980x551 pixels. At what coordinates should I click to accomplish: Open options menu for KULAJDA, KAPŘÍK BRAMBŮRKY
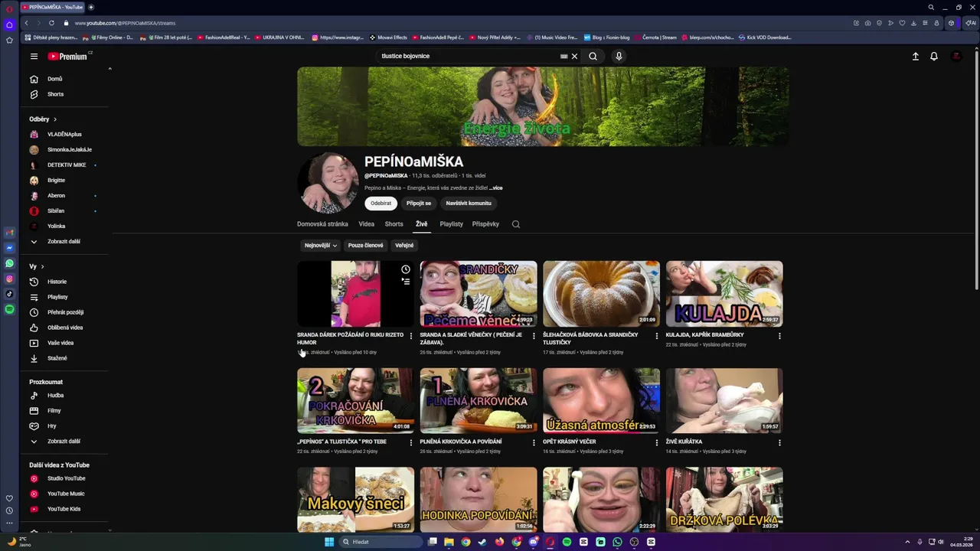(779, 335)
